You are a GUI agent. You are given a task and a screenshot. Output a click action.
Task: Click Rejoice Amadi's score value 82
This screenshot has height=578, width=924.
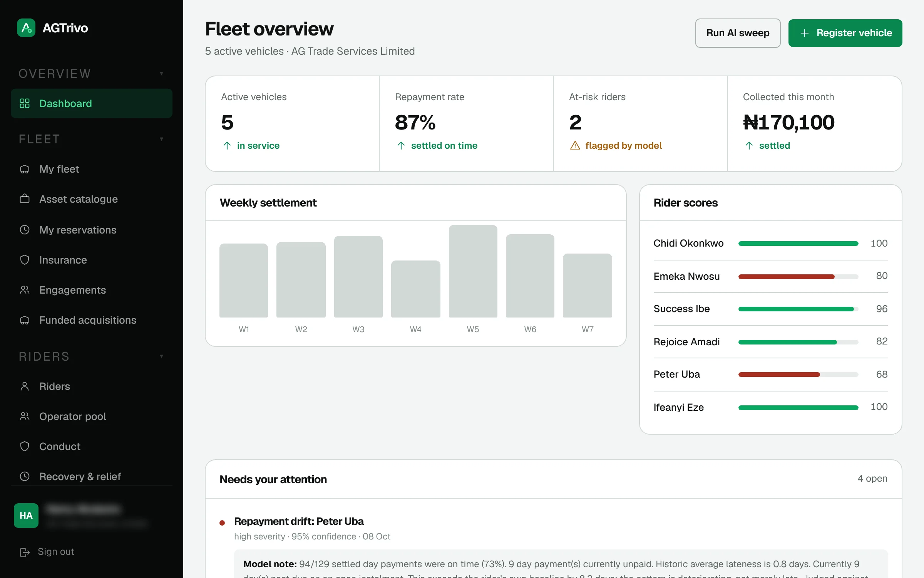pyautogui.click(x=882, y=341)
